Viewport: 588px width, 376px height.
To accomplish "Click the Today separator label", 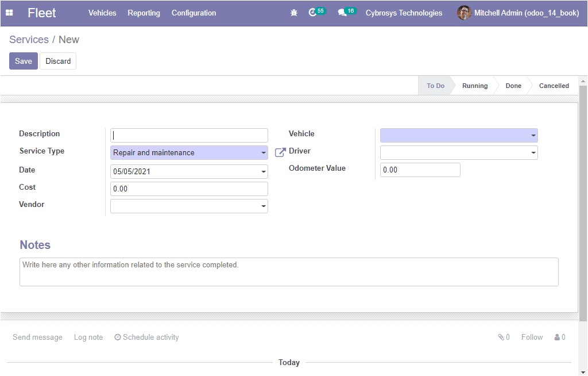I will tap(289, 362).
